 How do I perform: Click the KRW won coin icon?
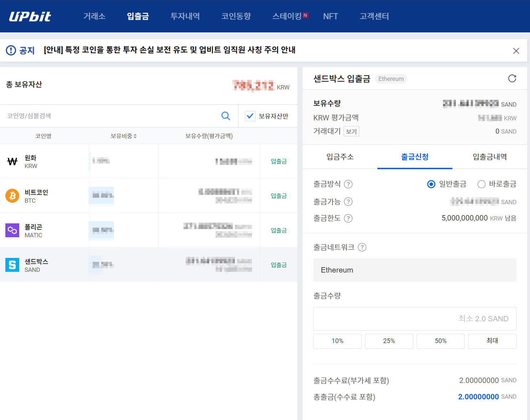[12, 161]
